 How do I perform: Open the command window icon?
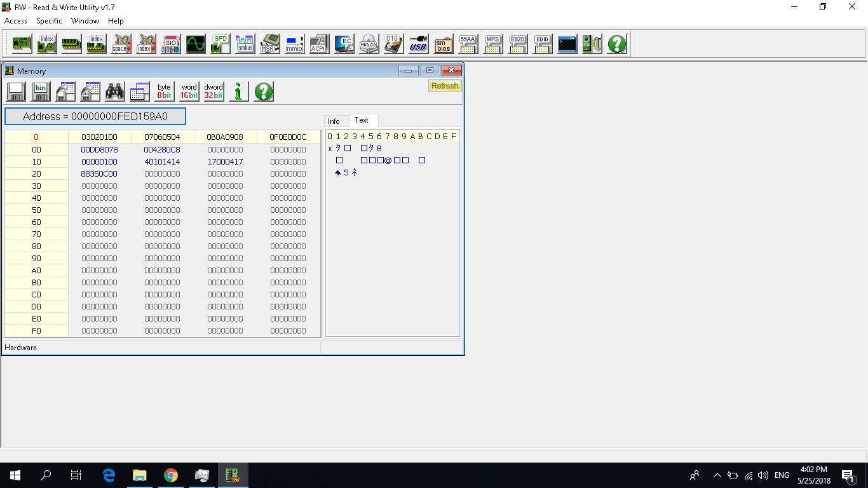[x=567, y=44]
